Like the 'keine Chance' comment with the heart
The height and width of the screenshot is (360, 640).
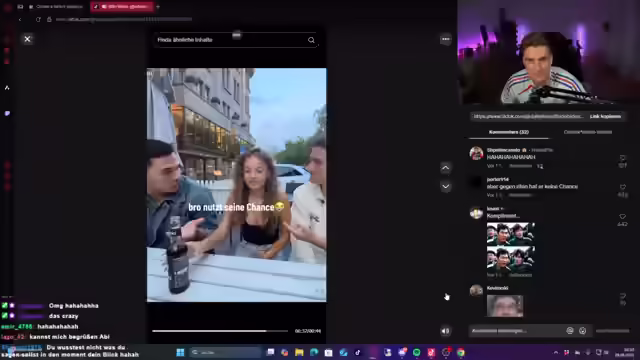pos(622,187)
